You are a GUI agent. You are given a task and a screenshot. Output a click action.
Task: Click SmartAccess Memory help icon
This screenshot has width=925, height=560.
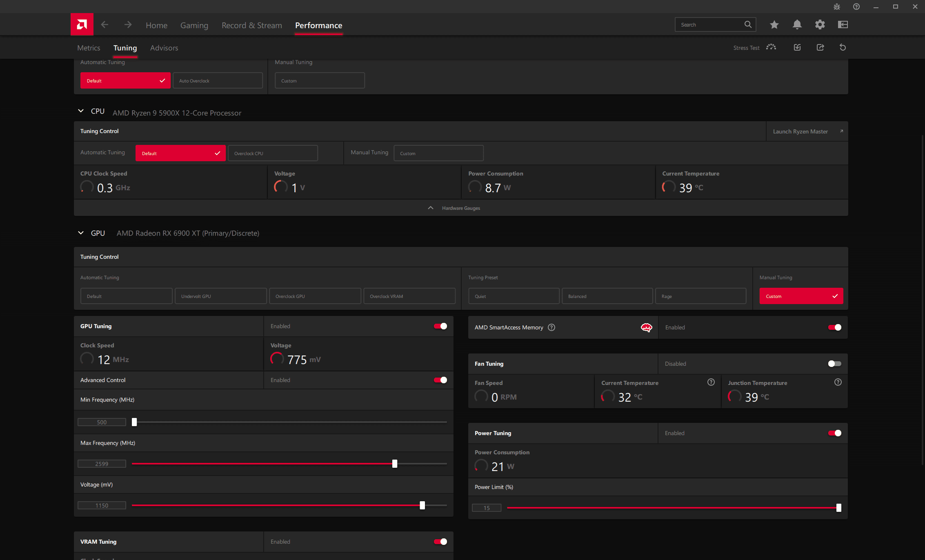click(551, 327)
